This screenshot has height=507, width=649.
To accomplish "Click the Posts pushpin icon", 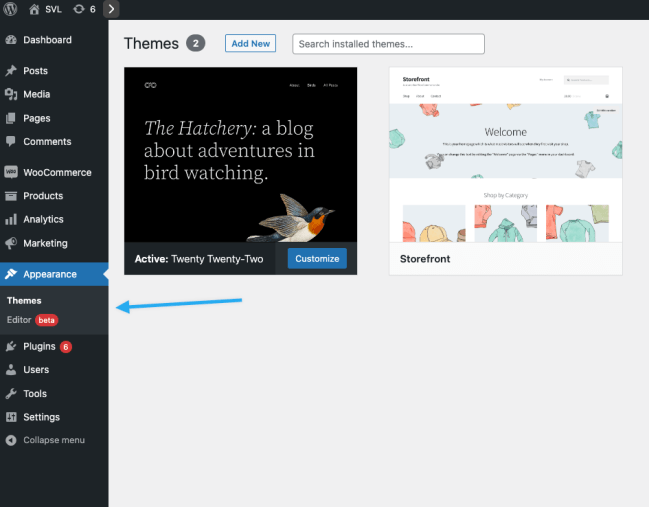I will point(11,71).
